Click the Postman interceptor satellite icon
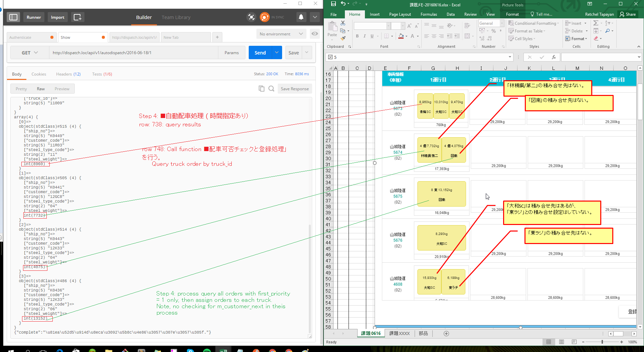644x352 pixels. [x=251, y=17]
